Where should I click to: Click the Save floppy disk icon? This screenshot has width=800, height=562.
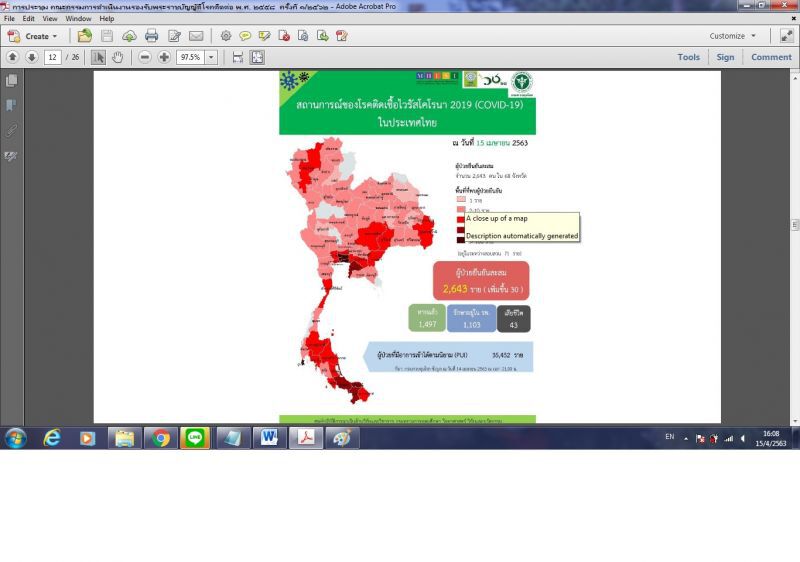coord(107,36)
